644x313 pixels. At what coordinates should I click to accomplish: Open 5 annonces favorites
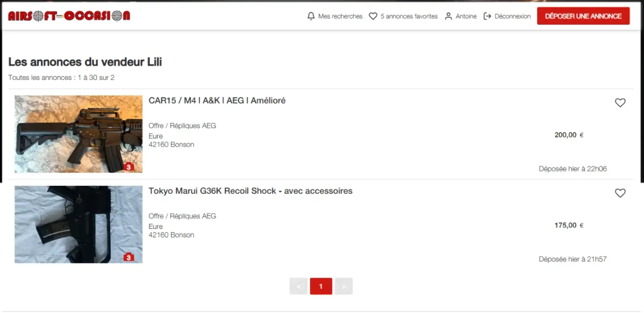(409, 16)
